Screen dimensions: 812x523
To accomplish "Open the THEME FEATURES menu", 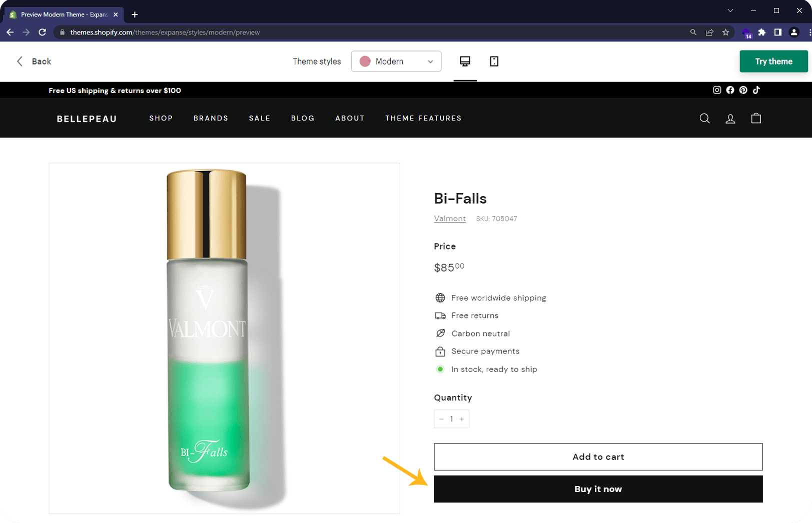I will coord(423,118).
